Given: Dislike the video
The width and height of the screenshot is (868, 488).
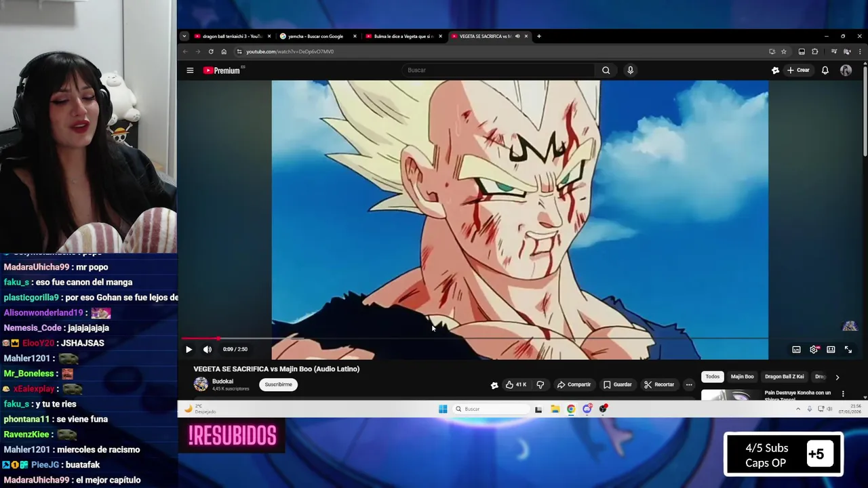Looking at the screenshot, I should tap(540, 384).
